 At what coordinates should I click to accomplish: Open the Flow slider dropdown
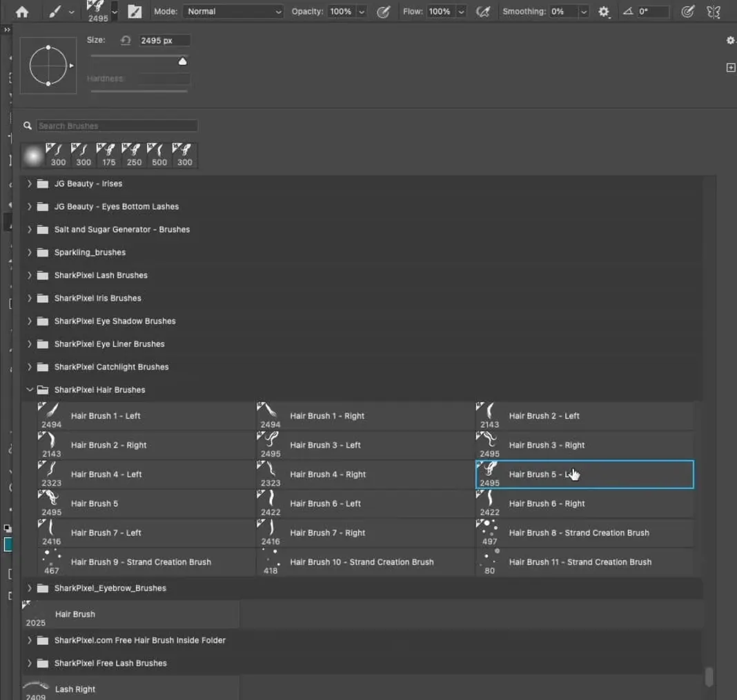(x=461, y=11)
